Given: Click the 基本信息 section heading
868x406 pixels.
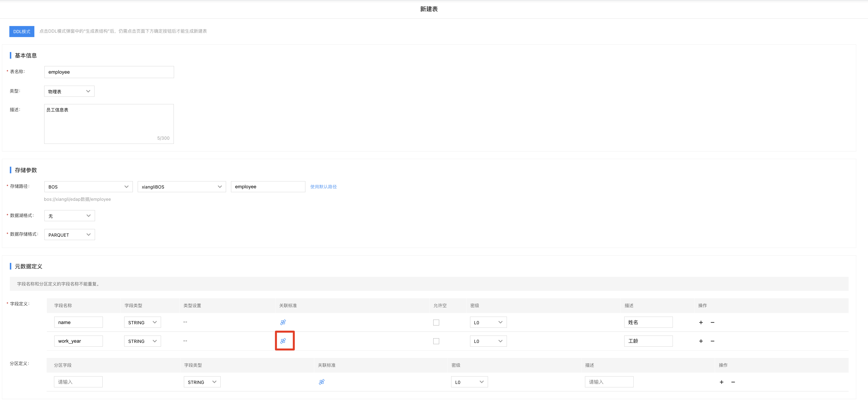Looking at the screenshot, I should tap(26, 55).
